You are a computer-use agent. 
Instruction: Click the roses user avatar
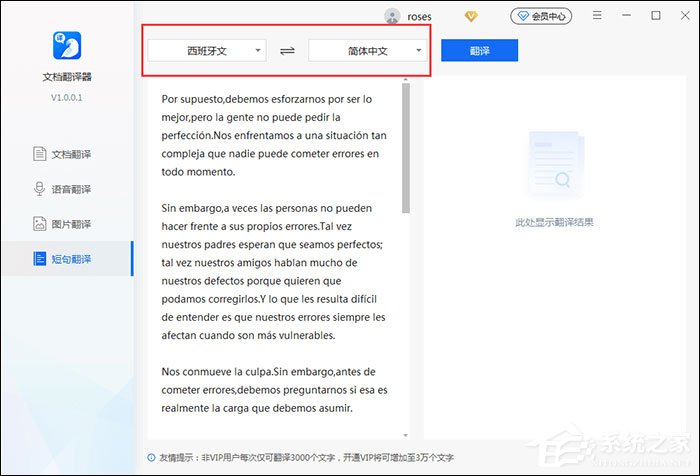coord(393,16)
